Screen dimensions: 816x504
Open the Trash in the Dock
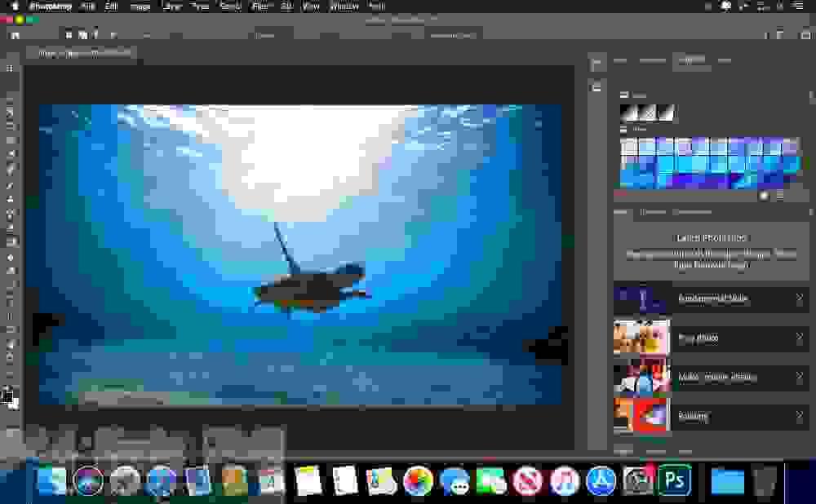(x=765, y=480)
